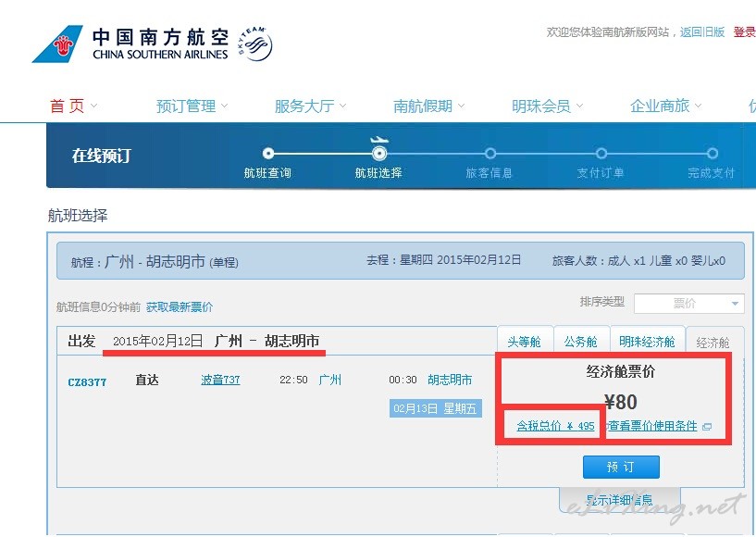The height and width of the screenshot is (537, 756).
Task: Switch to 明珠经济舱 cabin tab
Action: coord(647,341)
